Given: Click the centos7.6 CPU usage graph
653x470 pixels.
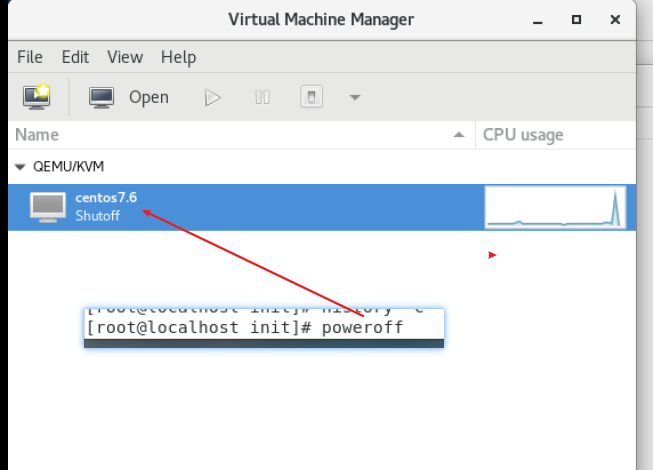Looking at the screenshot, I should tap(556, 207).
